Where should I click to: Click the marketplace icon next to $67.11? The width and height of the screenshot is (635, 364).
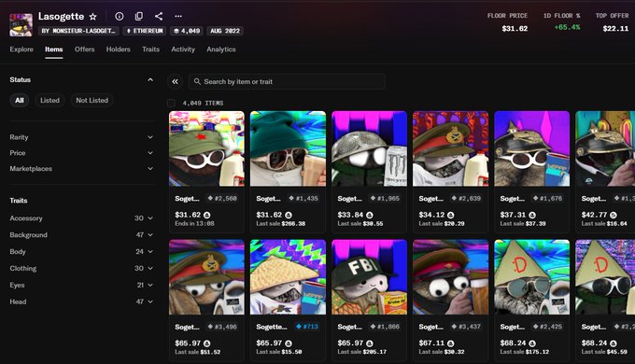coord(451,343)
